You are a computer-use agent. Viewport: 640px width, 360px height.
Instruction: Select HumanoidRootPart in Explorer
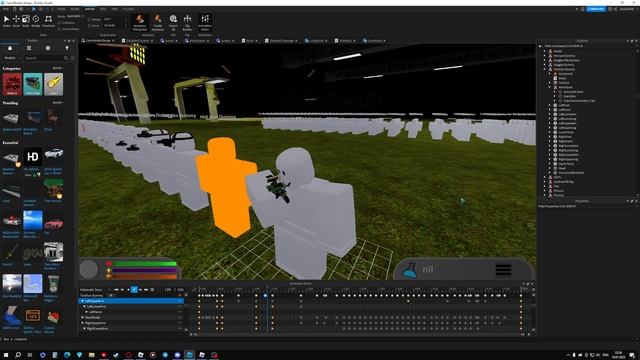click(571, 173)
